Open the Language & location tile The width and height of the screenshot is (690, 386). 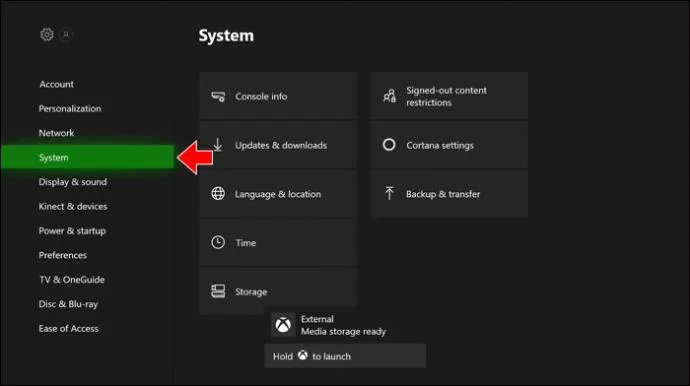coord(278,194)
